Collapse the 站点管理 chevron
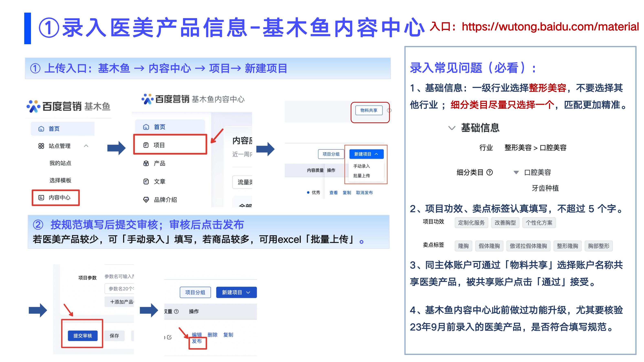This screenshot has height=362, width=644. click(86, 146)
